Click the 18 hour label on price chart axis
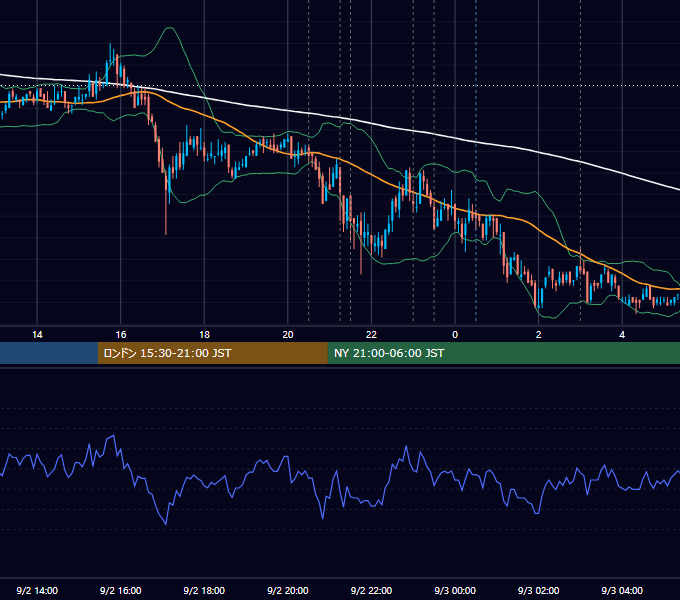The height and width of the screenshot is (600, 680). [x=204, y=334]
